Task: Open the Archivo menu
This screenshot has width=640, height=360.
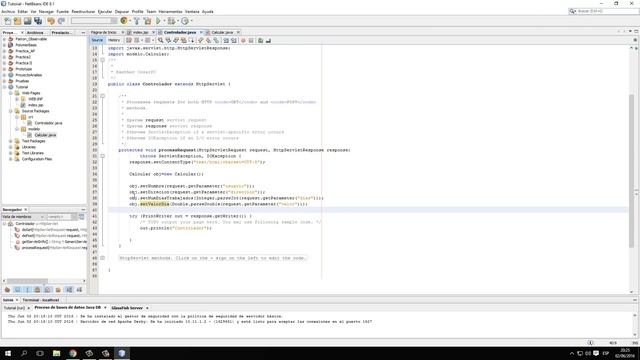Action: coord(8,11)
